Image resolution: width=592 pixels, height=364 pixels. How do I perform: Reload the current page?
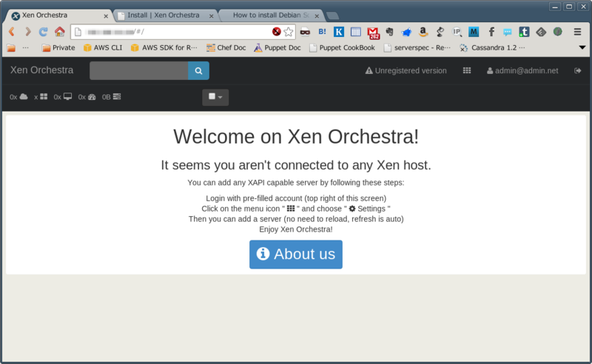[44, 32]
